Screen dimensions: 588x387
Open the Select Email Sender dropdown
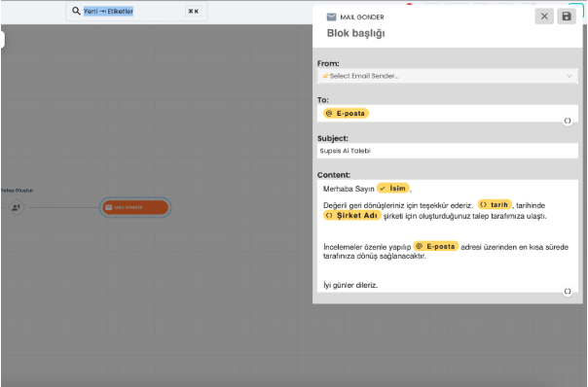pos(447,76)
